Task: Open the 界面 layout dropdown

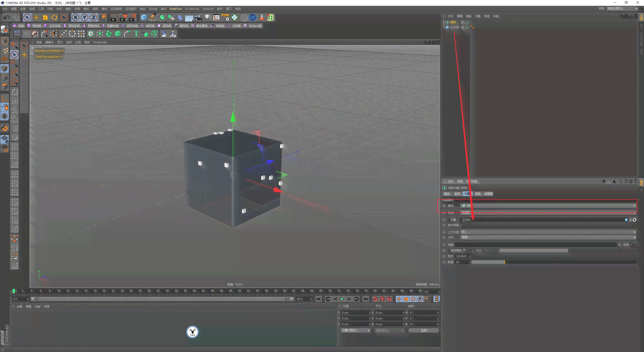Action: (622, 9)
